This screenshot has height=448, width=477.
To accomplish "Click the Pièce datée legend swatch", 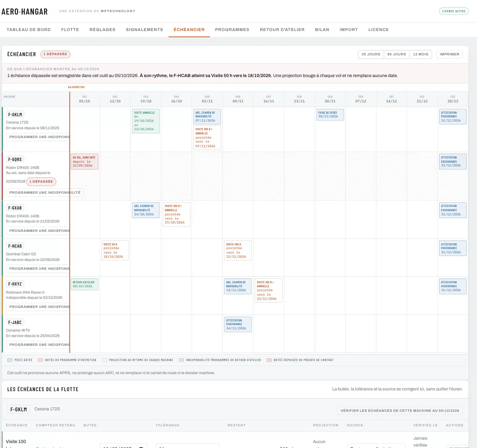I will tap(10, 360).
